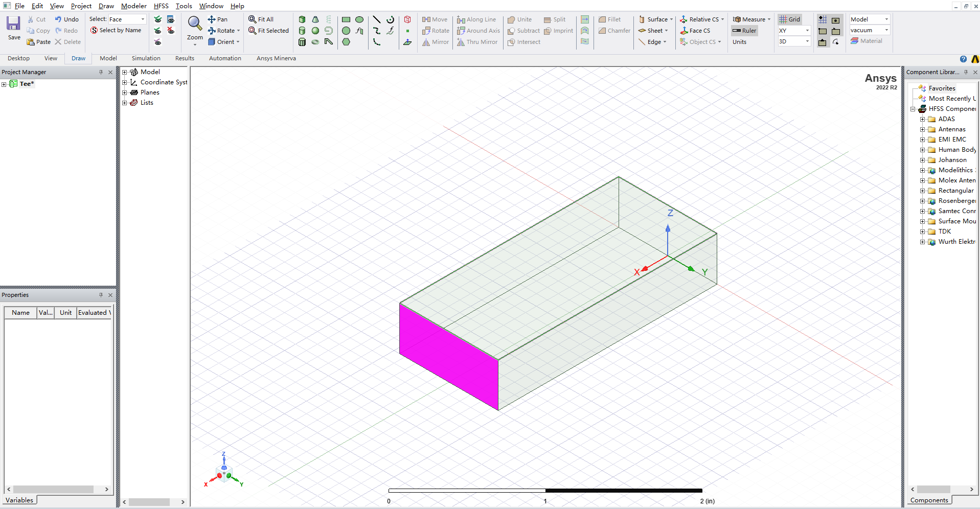Screen dimensions: 980x509
Task: Toggle the snap-to-face-center icon
Action: coord(836,19)
